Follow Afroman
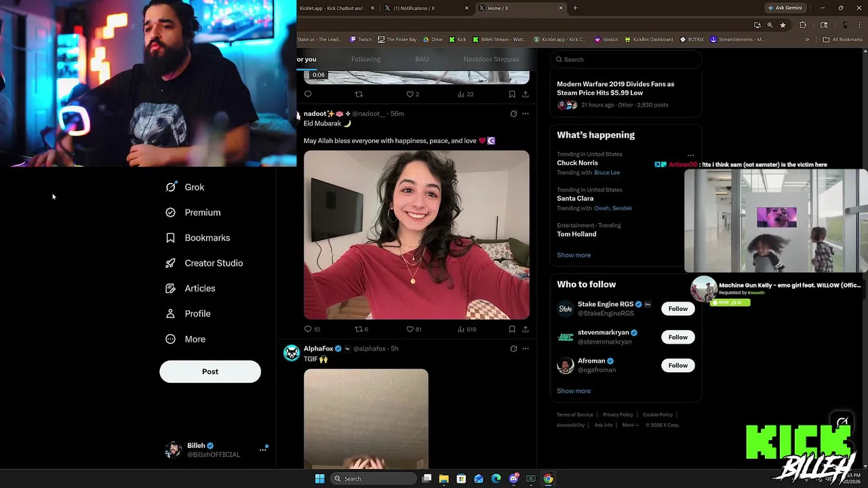Screen dimensions: 868x488 [677, 365]
